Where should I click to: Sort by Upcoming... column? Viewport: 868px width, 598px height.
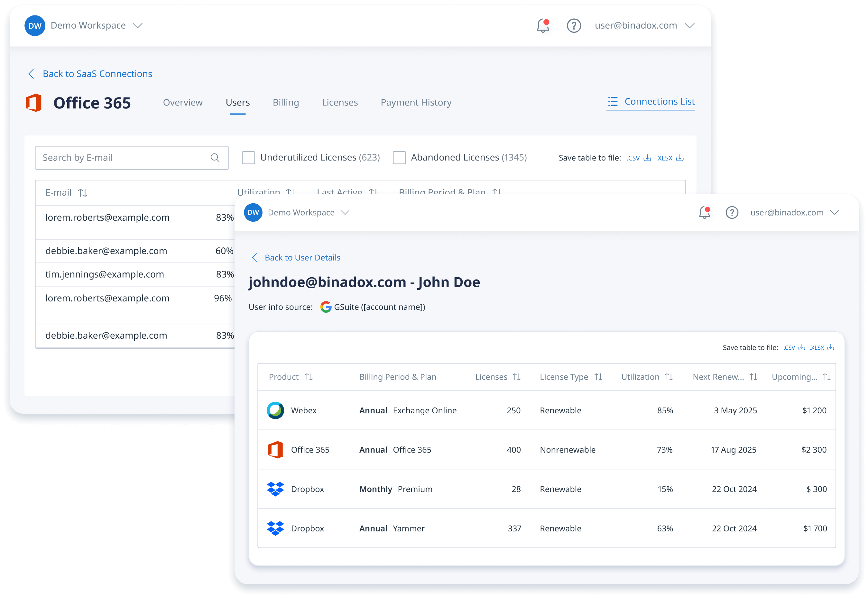(826, 377)
